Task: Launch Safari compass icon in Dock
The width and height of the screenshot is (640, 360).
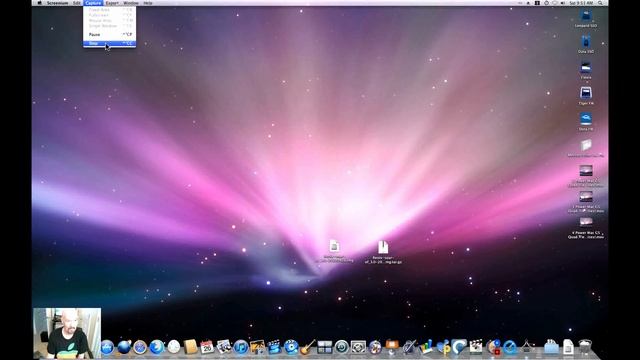Action: [140, 347]
